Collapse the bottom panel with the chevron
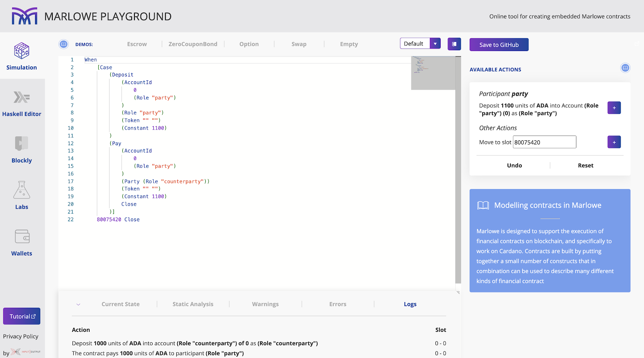This screenshot has width=644, height=358. coord(78,305)
